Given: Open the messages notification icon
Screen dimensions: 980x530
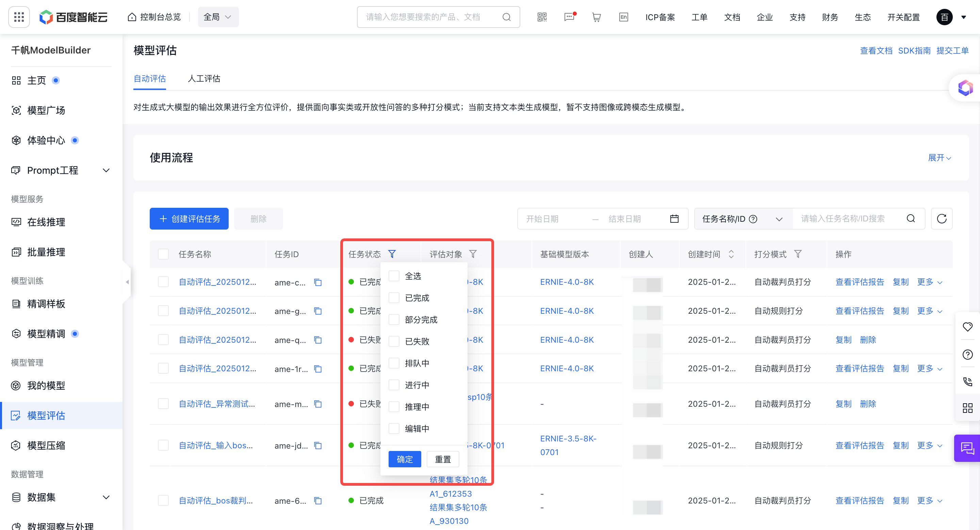Looking at the screenshot, I should (570, 17).
